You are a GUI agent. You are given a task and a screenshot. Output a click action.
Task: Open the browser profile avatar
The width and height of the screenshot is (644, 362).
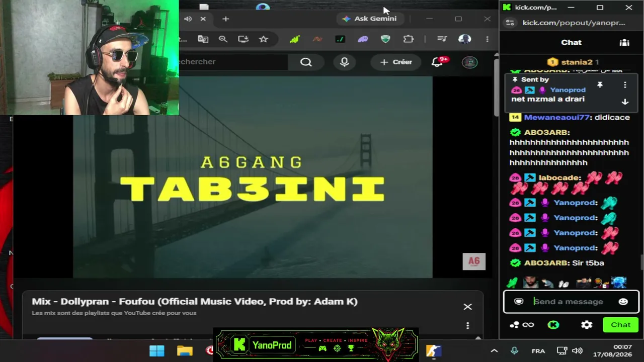click(464, 39)
